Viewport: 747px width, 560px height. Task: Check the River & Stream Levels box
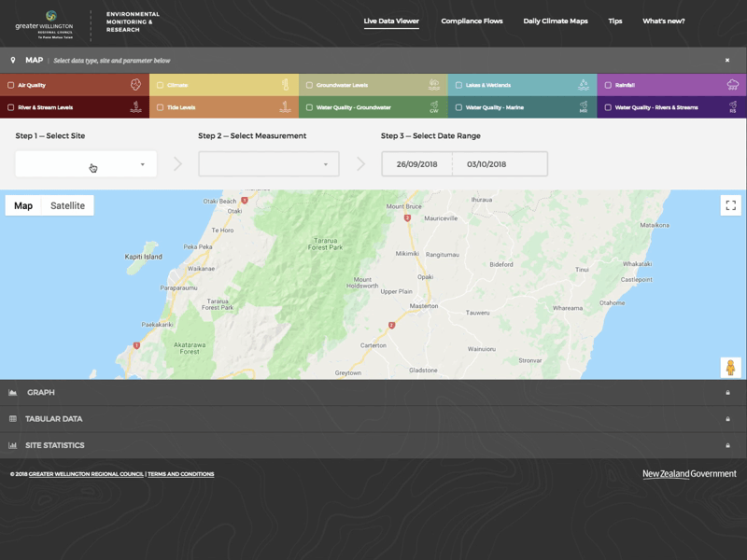coord(11,107)
